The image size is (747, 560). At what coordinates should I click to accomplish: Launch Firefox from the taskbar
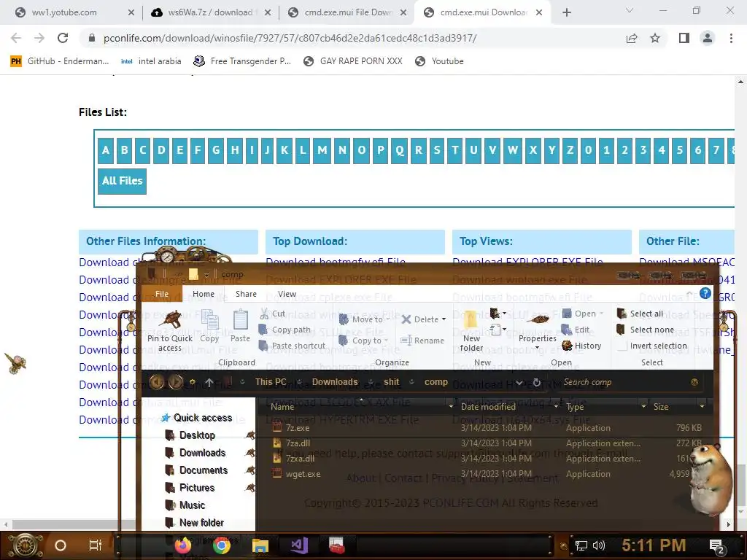[183, 545]
